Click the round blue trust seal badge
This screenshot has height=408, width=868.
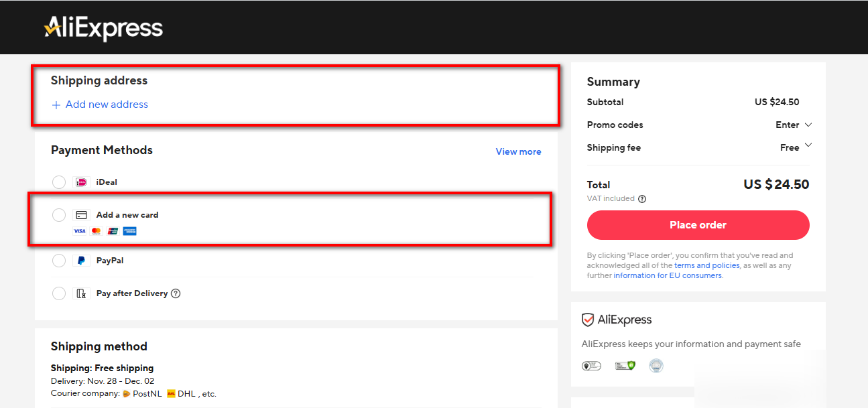656,366
